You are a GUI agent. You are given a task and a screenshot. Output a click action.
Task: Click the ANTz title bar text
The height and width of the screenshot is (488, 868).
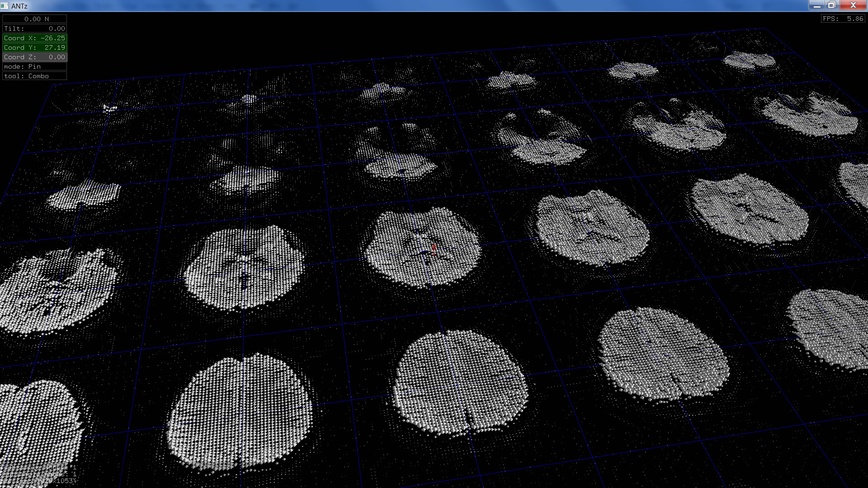click(19, 6)
